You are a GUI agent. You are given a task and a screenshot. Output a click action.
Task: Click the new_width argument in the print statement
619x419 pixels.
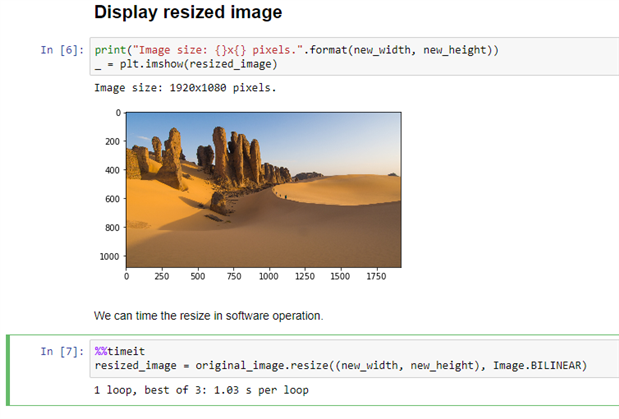tap(378, 50)
